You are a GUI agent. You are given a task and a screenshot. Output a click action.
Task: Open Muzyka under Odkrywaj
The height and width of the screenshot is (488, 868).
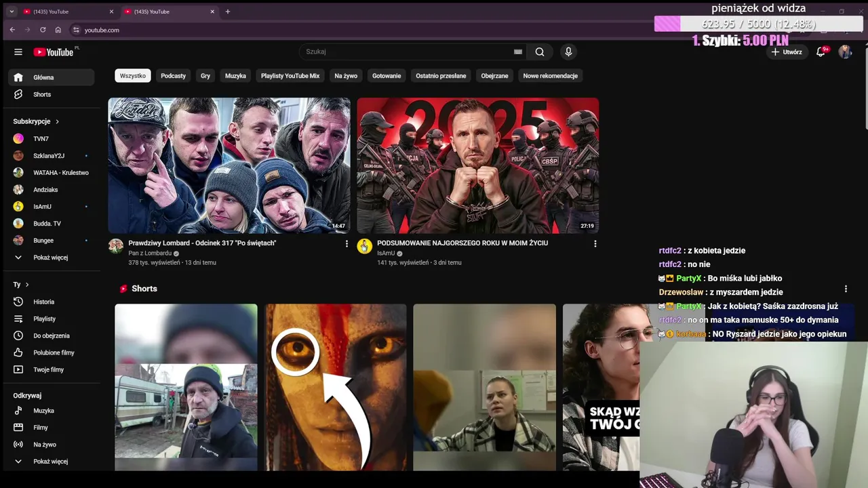(51, 411)
